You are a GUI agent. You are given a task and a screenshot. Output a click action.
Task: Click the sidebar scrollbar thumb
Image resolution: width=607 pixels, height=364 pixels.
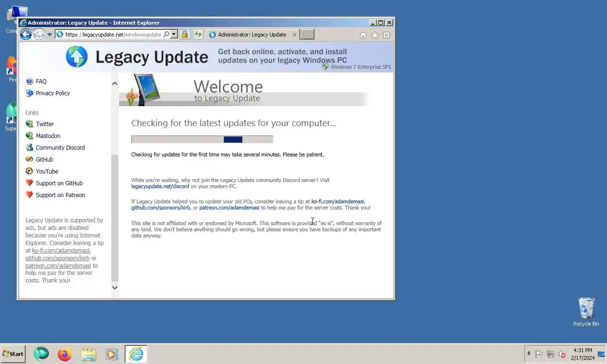(114, 218)
